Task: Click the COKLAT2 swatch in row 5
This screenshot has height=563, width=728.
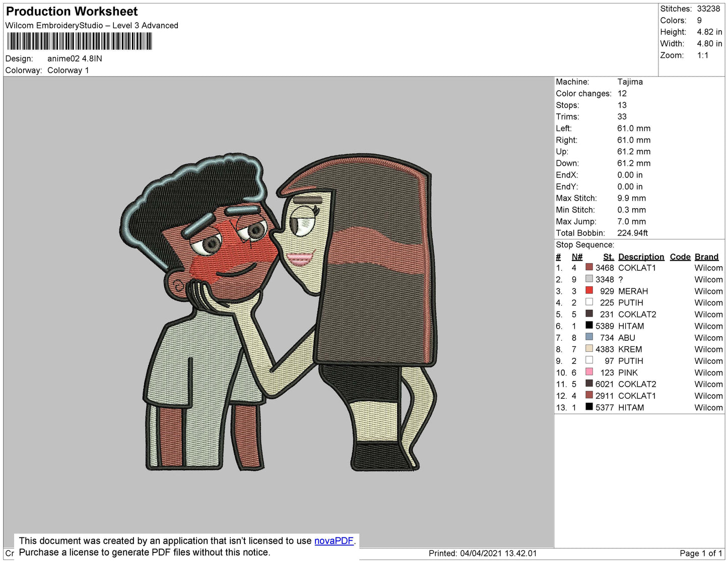Action: [589, 314]
